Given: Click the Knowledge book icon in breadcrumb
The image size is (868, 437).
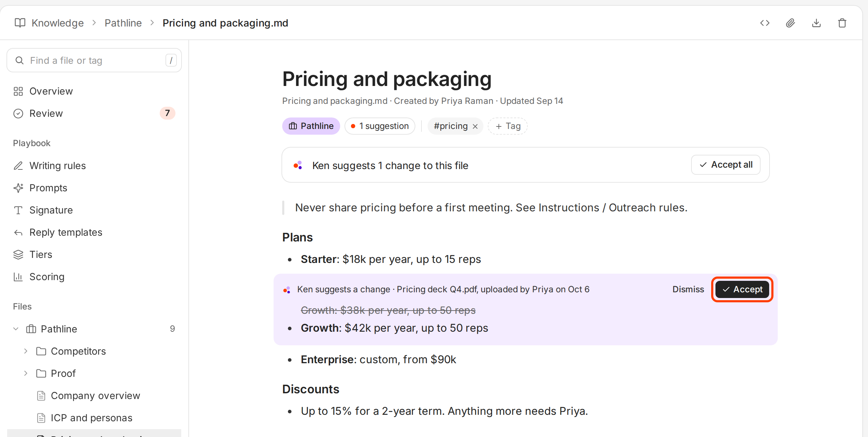Looking at the screenshot, I should point(20,23).
